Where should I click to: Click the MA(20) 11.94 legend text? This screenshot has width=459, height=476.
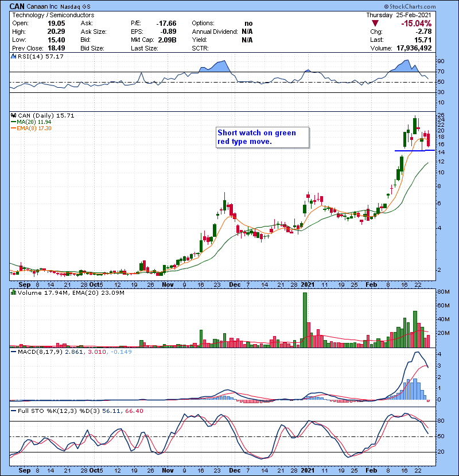tap(34, 122)
